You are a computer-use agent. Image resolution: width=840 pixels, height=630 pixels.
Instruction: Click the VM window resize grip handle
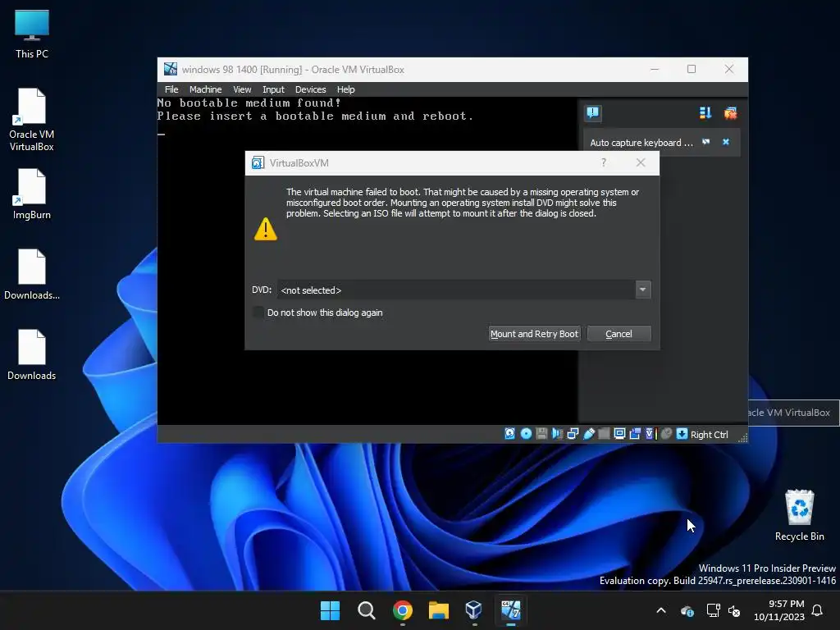[742, 438]
